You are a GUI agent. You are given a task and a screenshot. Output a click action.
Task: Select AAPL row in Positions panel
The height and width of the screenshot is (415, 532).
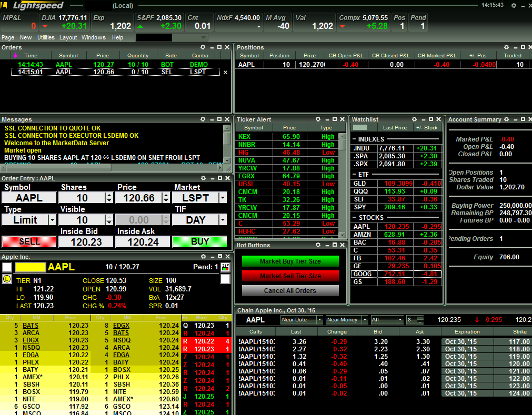pyautogui.click(x=384, y=64)
